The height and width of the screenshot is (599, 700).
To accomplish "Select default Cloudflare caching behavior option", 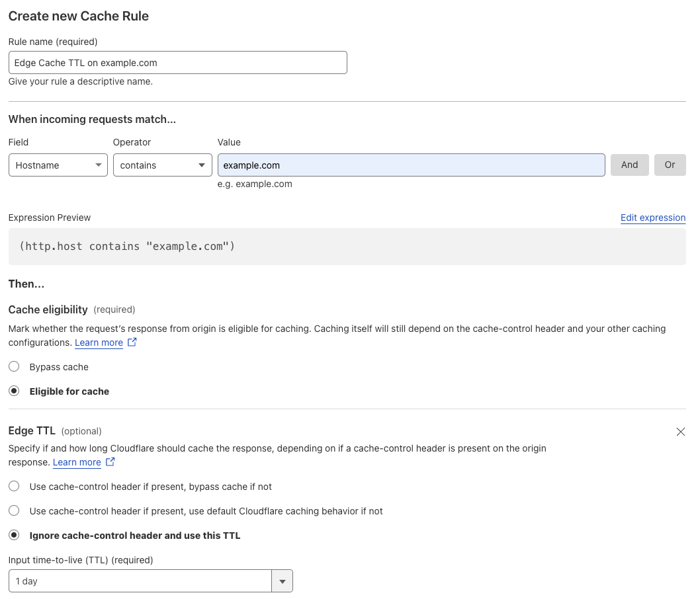I will pos(14,510).
